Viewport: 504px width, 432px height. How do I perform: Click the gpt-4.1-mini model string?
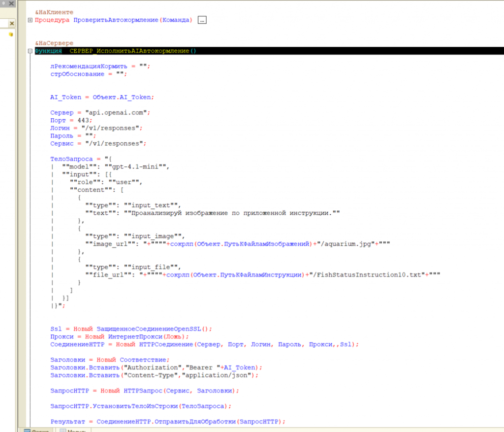coord(135,166)
